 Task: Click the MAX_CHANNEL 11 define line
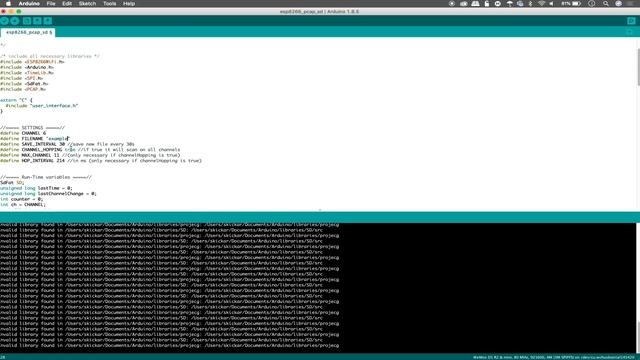click(x=90, y=155)
